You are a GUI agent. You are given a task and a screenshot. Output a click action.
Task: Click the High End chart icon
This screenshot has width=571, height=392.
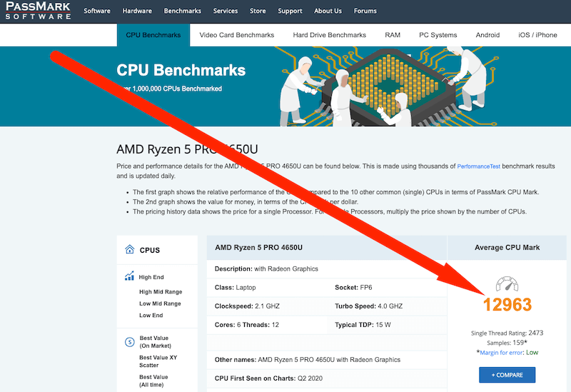click(x=129, y=276)
